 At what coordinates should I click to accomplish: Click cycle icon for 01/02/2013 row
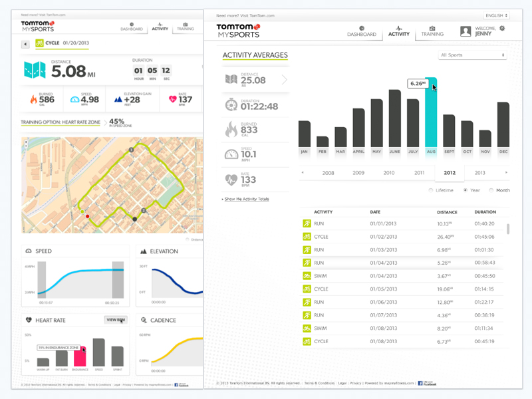(307, 237)
